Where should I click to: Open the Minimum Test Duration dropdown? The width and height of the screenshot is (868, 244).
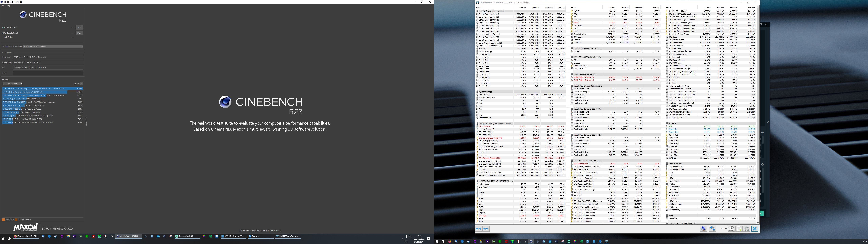53,46
